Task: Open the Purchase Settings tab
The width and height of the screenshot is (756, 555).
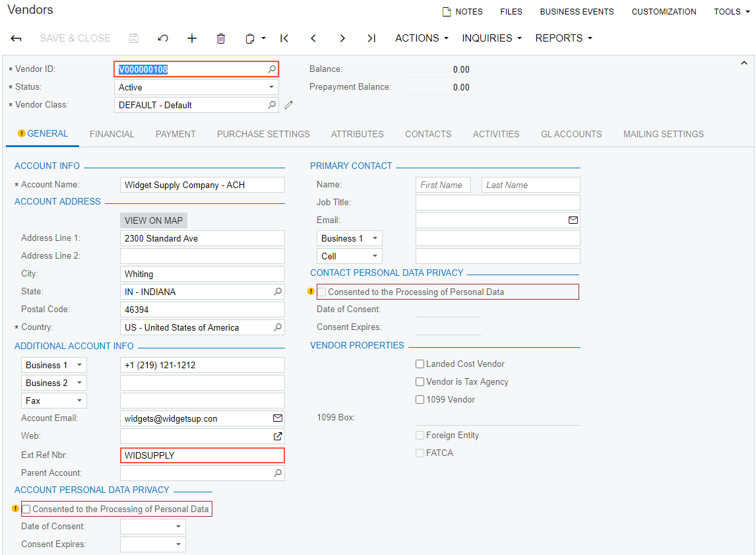Action: (263, 134)
